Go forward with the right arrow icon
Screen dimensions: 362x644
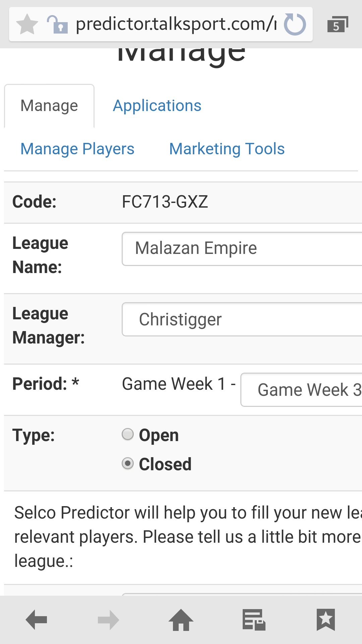pyautogui.click(x=109, y=620)
